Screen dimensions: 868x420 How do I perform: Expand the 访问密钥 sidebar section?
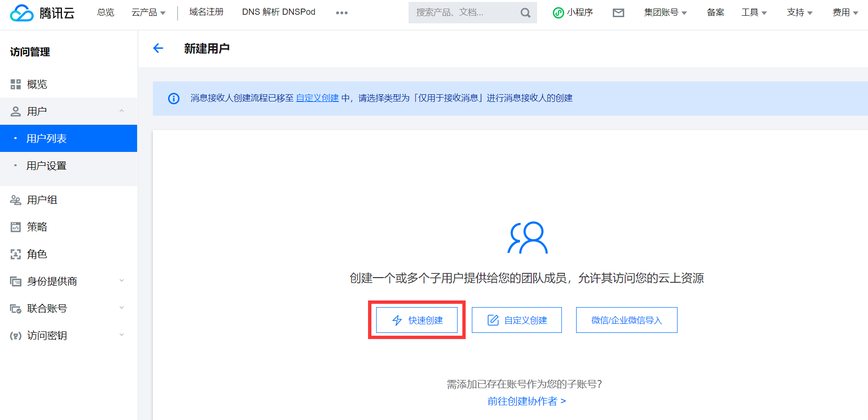click(121, 335)
